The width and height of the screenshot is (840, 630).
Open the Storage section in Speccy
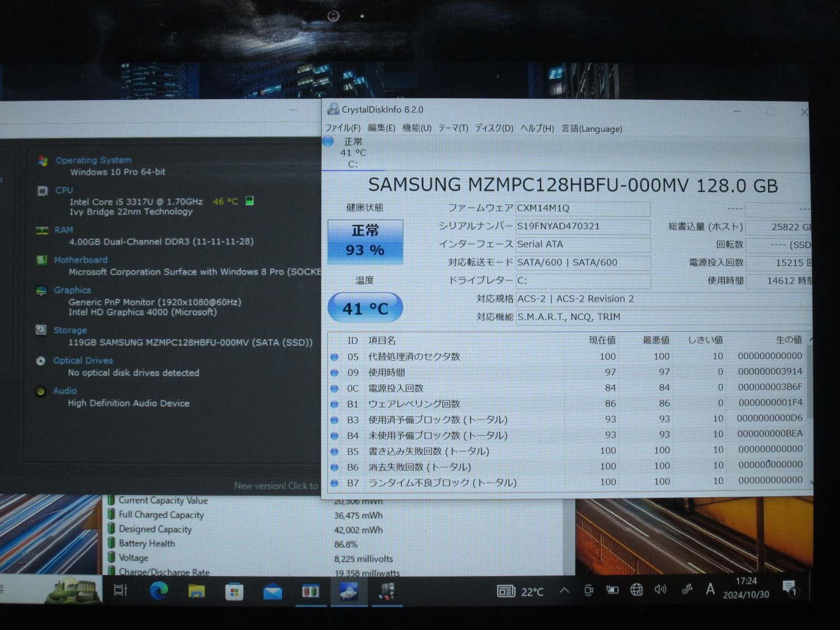[70, 330]
